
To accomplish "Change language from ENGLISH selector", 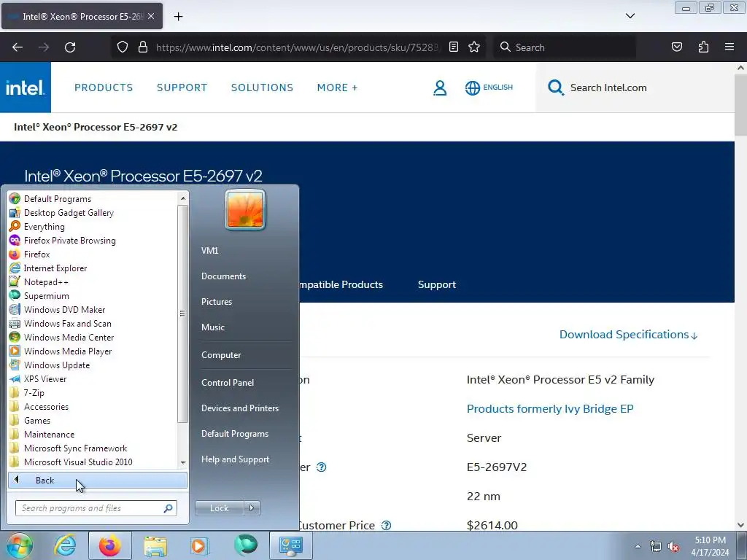I will tap(489, 87).
